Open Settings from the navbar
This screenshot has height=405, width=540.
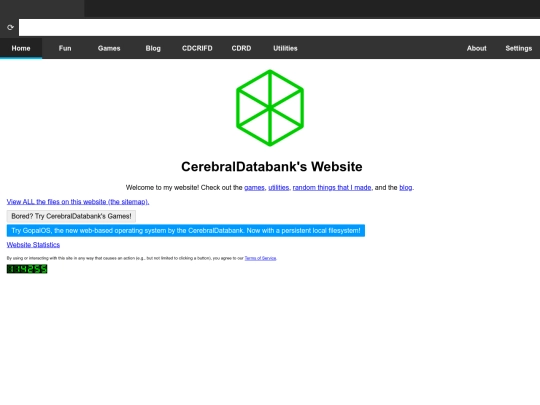coord(519,48)
